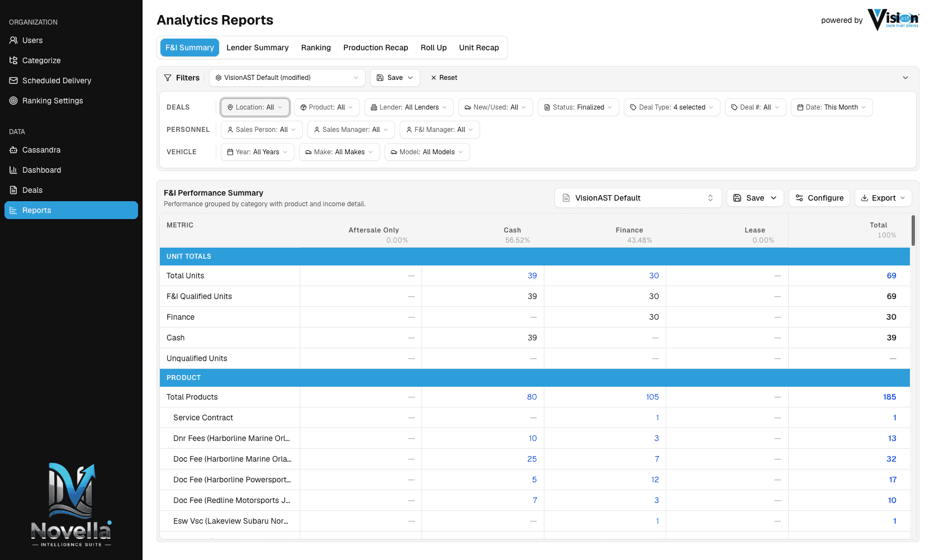Click the Export download icon

865,198
